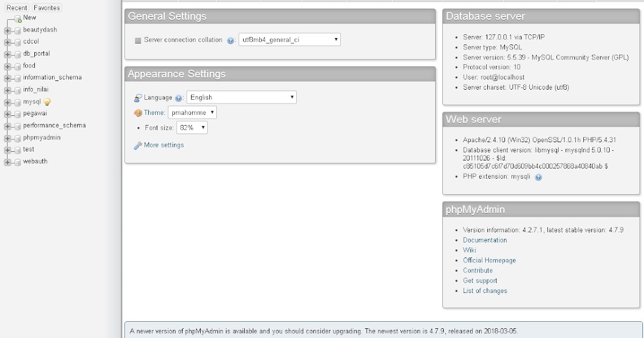Click the List of changes link
The width and height of the screenshot is (644, 338).
[x=485, y=291]
